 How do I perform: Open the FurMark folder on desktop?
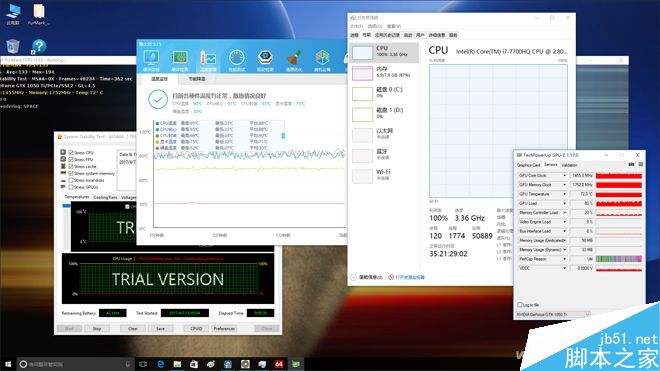(x=38, y=14)
